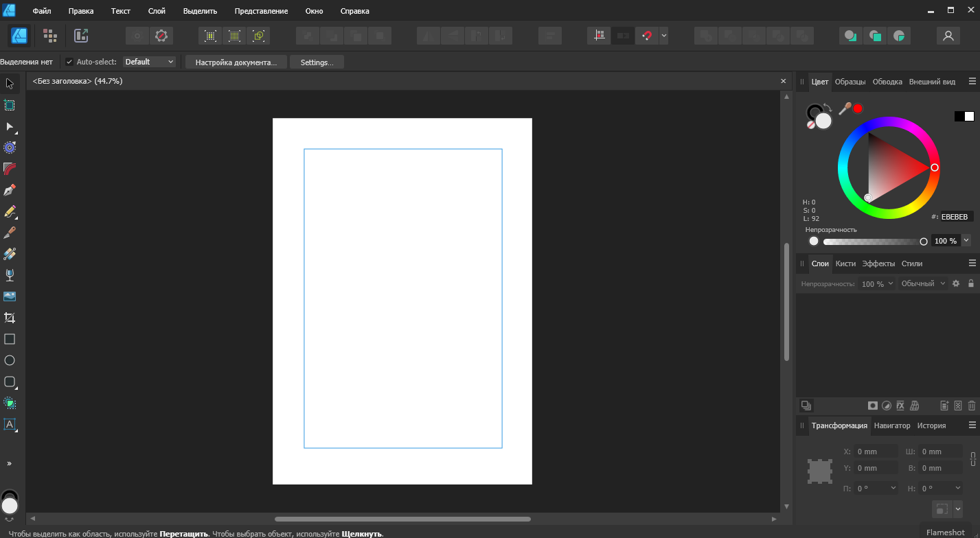Expand more tools chevron in left toolbar
The height and width of the screenshot is (538, 980).
(x=10, y=463)
